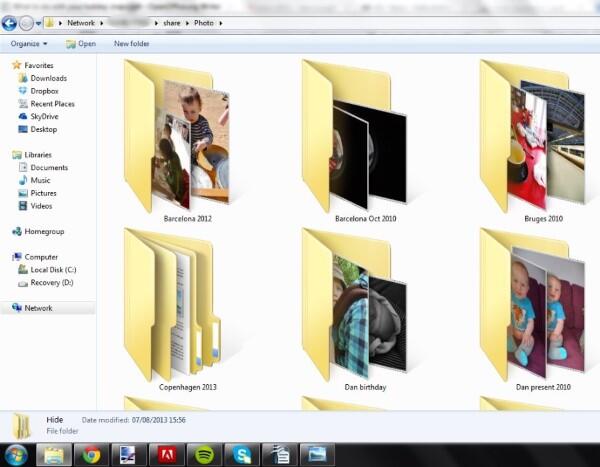Click the Photo segment in address bar
600x467 pixels.
coord(204,23)
